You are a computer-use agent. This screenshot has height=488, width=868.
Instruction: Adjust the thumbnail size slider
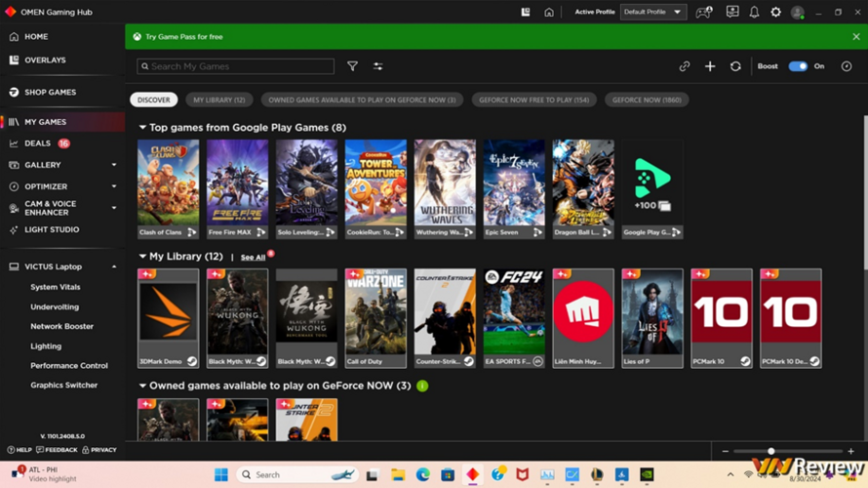(x=770, y=451)
